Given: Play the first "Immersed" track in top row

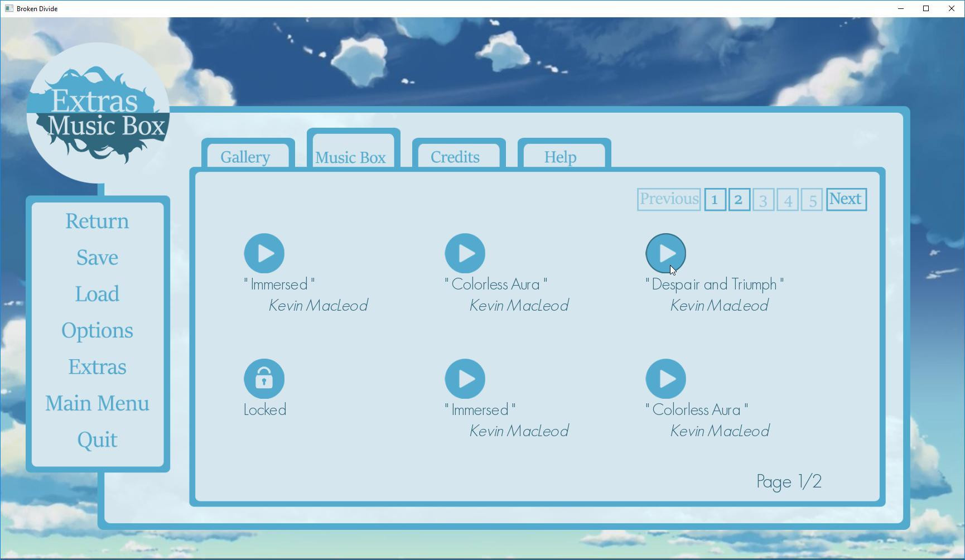Looking at the screenshot, I should [264, 253].
